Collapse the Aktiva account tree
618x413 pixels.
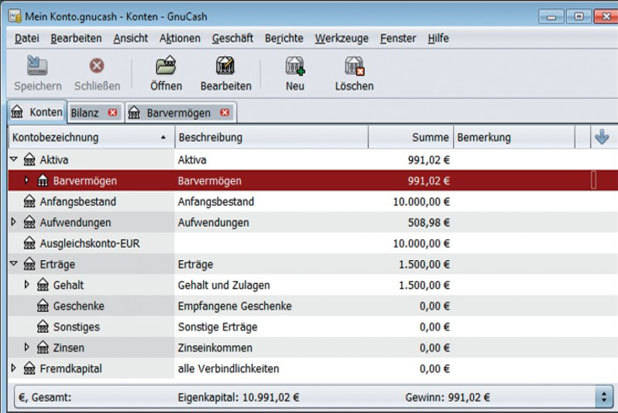tap(14, 159)
